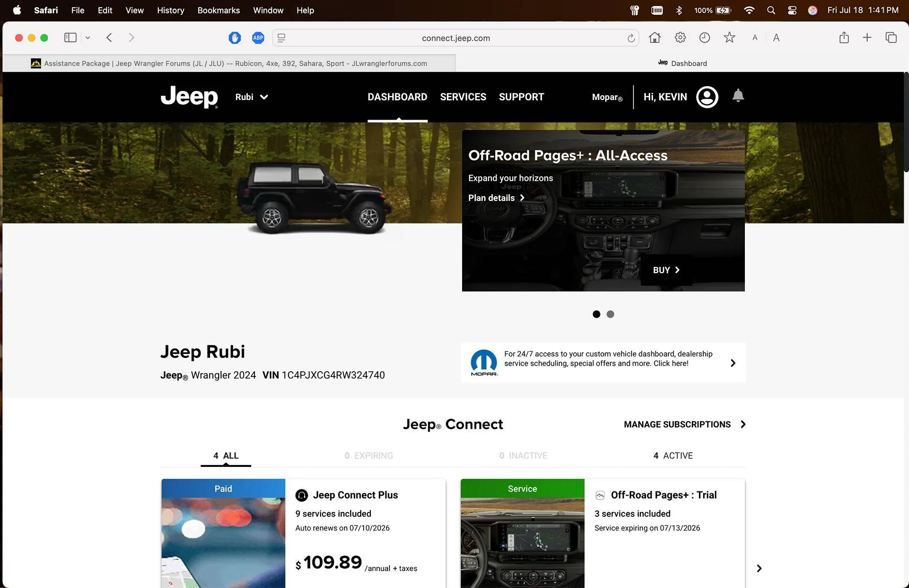Select the 4 ACTIVE tab
This screenshot has width=909, height=588.
pyautogui.click(x=673, y=455)
